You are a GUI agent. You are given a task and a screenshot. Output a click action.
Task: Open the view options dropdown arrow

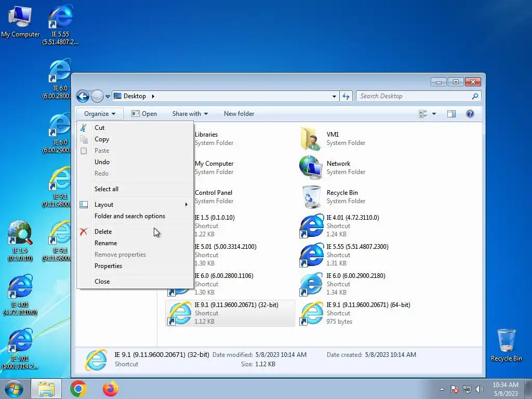[434, 114]
